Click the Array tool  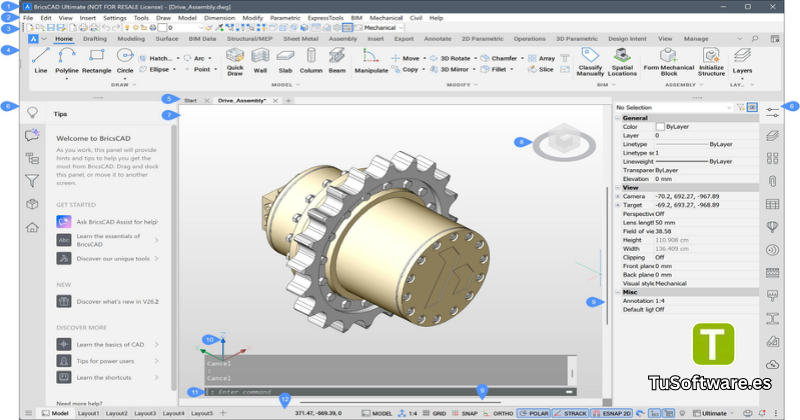coord(541,58)
